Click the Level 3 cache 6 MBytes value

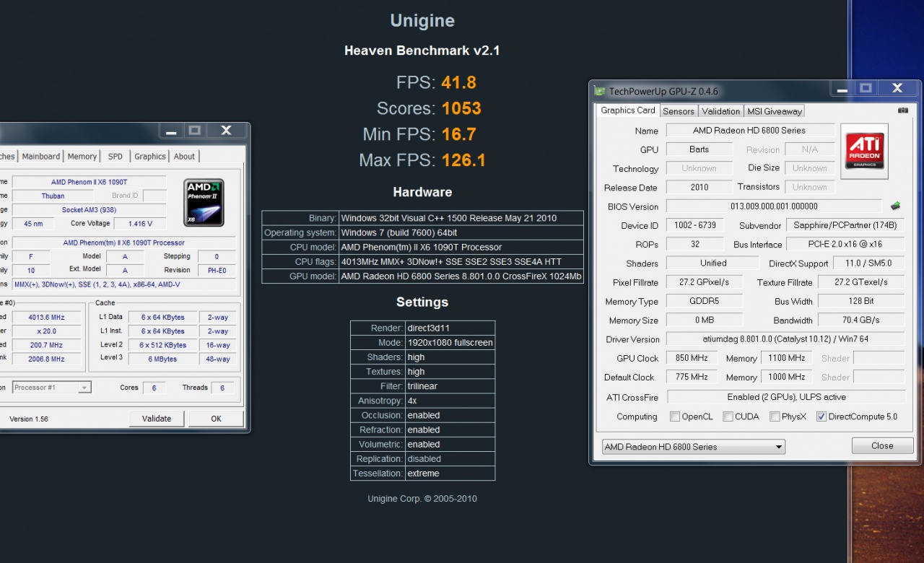tap(163, 359)
